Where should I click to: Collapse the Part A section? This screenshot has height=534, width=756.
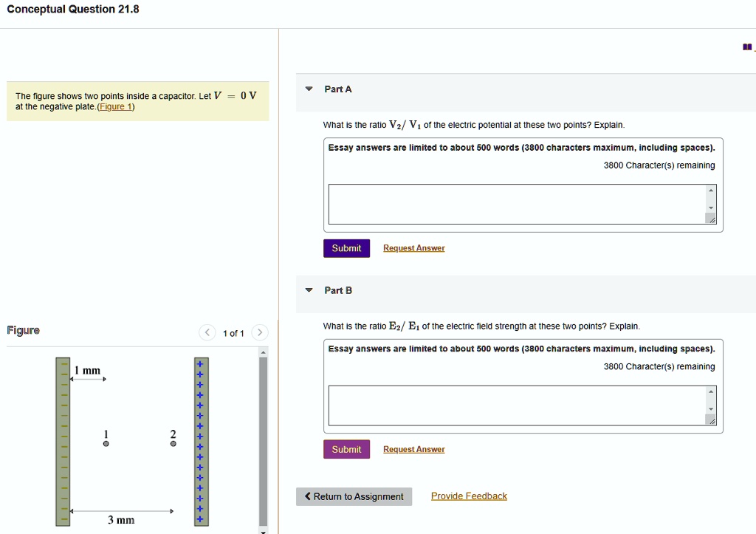(309, 89)
